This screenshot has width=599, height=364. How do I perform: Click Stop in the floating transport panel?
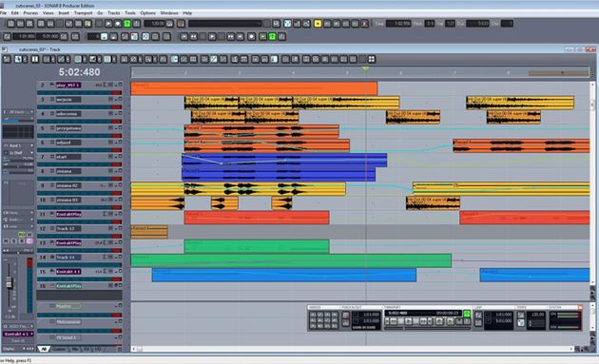400,321
